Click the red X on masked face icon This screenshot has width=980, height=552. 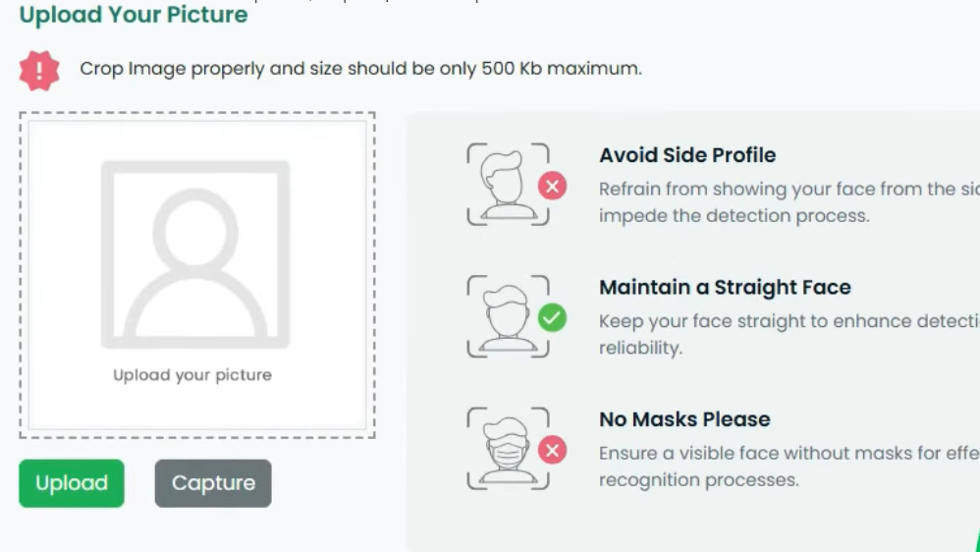552,450
